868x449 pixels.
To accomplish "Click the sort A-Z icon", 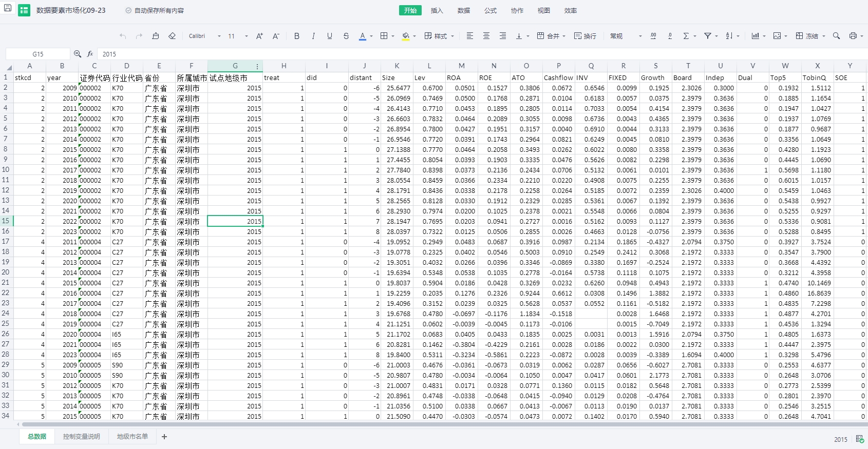I will click(x=729, y=36).
